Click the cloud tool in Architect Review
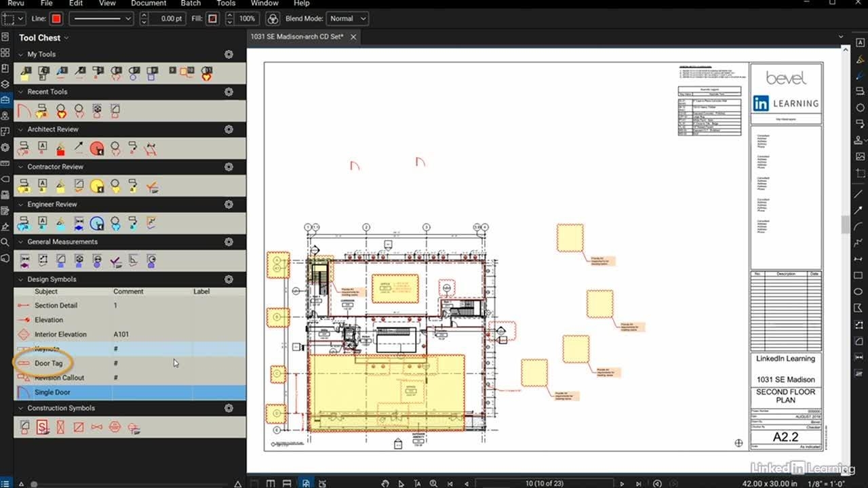This screenshot has width=868, height=488. [115, 148]
